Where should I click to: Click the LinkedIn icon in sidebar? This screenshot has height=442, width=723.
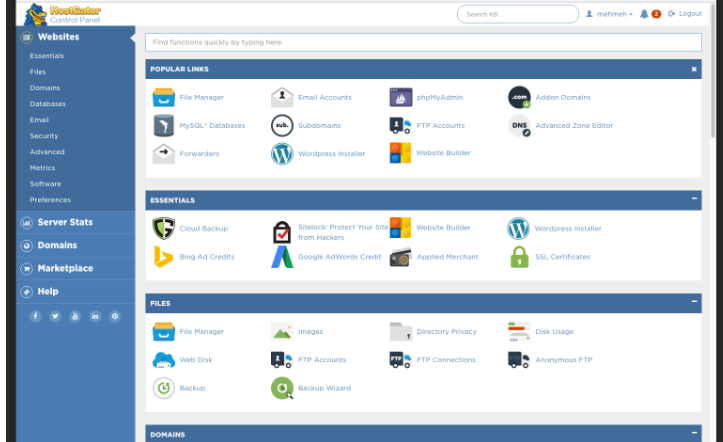(95, 316)
